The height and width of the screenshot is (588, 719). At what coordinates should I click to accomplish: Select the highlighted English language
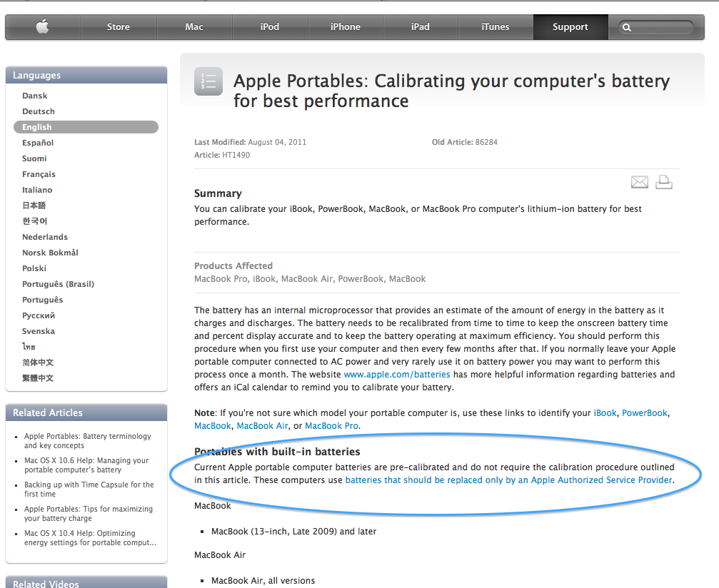tap(86, 127)
